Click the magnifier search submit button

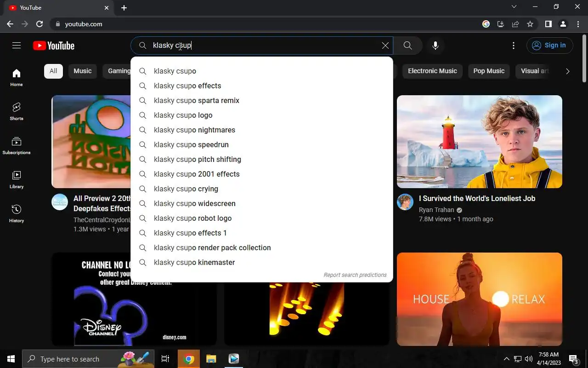click(x=408, y=46)
